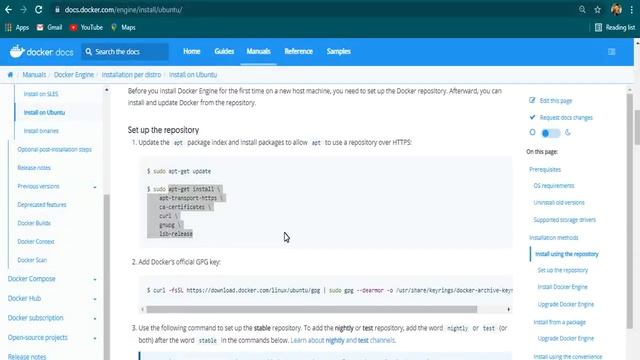Image resolution: width=640 pixels, height=360 pixels.
Task: Open the Chrome three-dot menu
Action: (631, 9)
